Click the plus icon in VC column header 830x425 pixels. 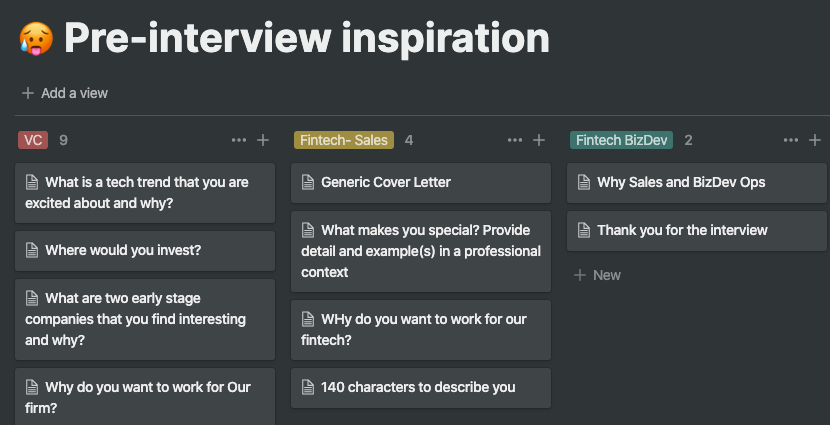click(x=263, y=141)
